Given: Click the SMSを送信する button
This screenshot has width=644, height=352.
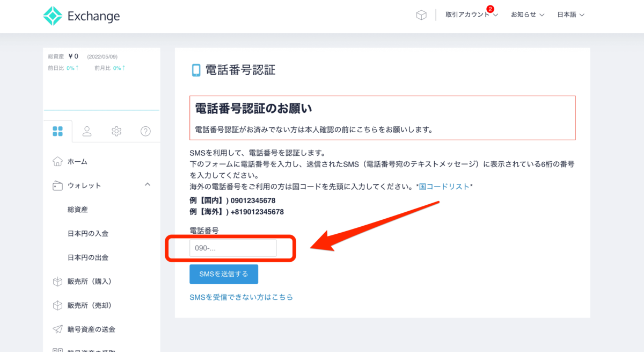Looking at the screenshot, I should click(x=224, y=274).
